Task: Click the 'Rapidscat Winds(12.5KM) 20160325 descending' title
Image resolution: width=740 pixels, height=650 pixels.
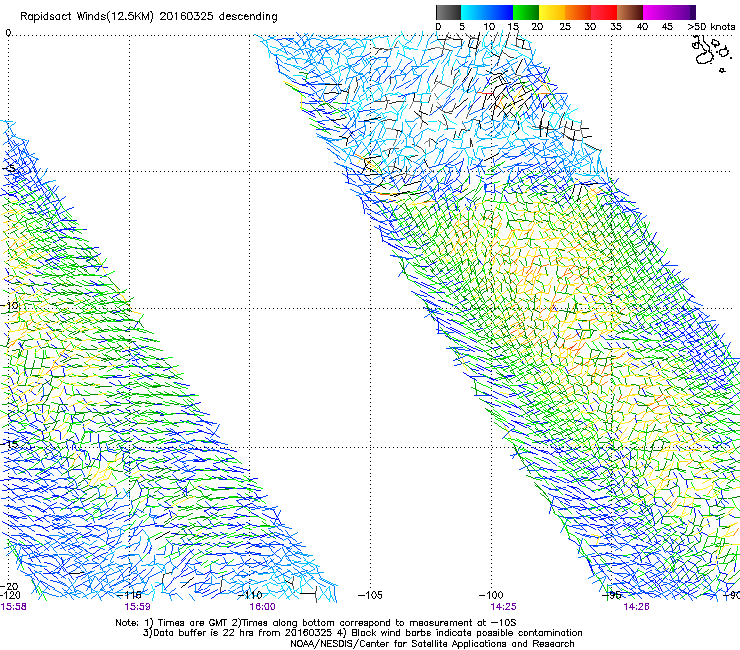Action: click(x=149, y=17)
